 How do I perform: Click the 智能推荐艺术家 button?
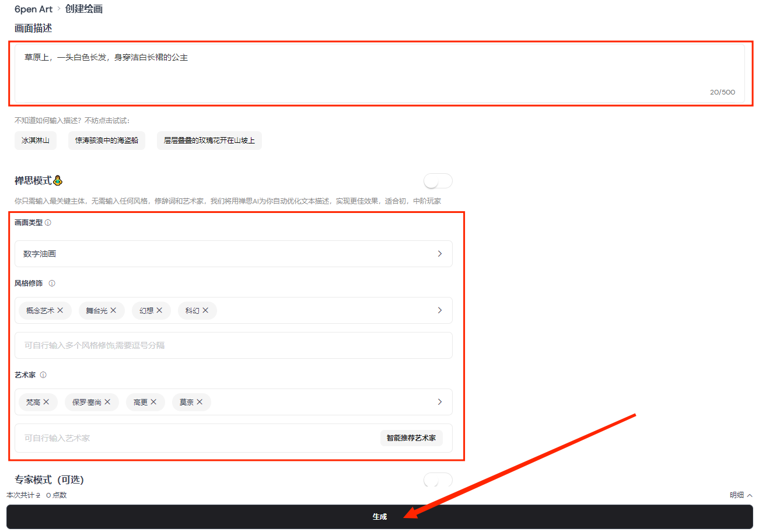[411, 437]
